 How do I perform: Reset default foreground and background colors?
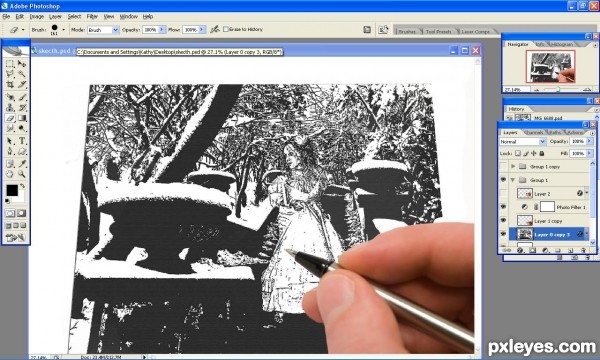[7, 201]
